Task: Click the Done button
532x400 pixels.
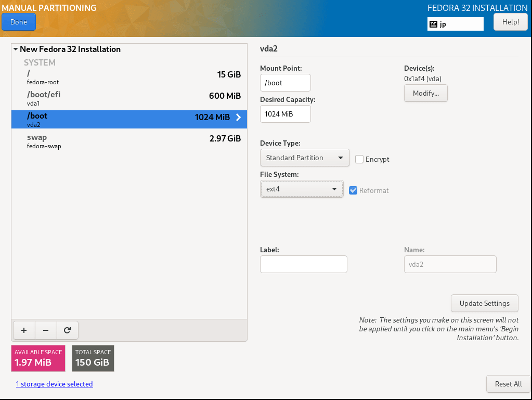Action: point(19,22)
